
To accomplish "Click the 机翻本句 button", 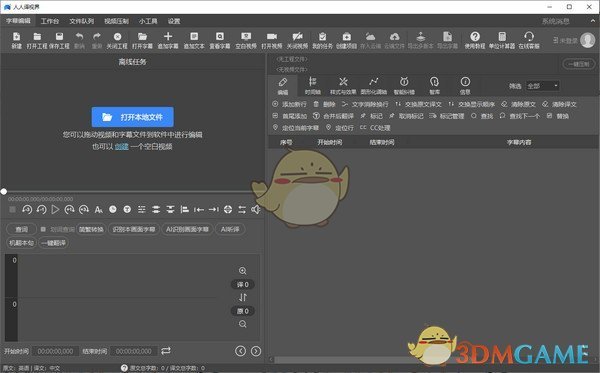I will (21, 243).
